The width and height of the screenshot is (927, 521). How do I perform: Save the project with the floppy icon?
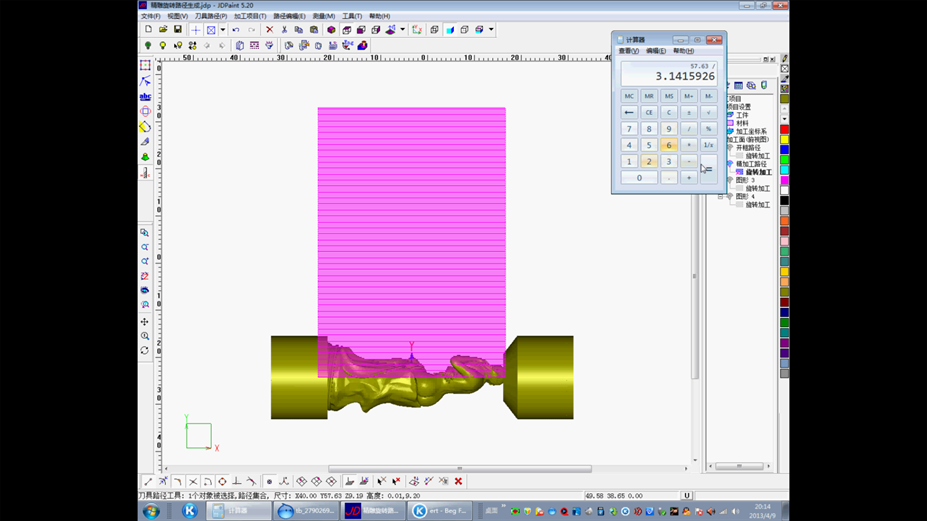click(177, 30)
